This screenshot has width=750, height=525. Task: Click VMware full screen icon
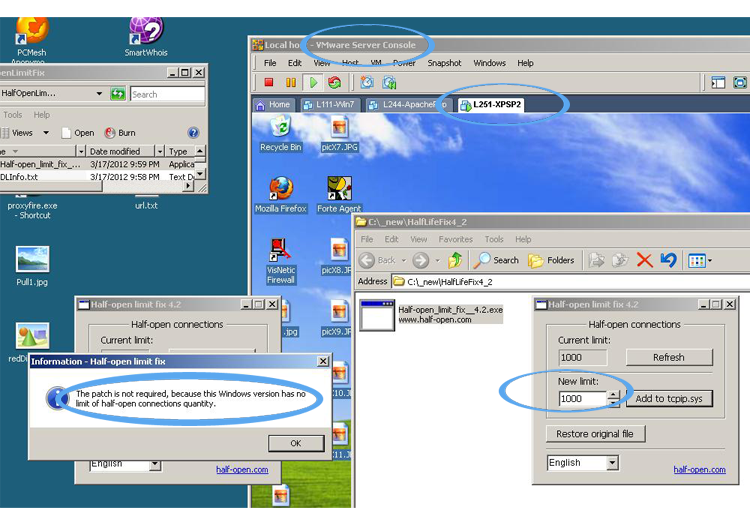(740, 82)
